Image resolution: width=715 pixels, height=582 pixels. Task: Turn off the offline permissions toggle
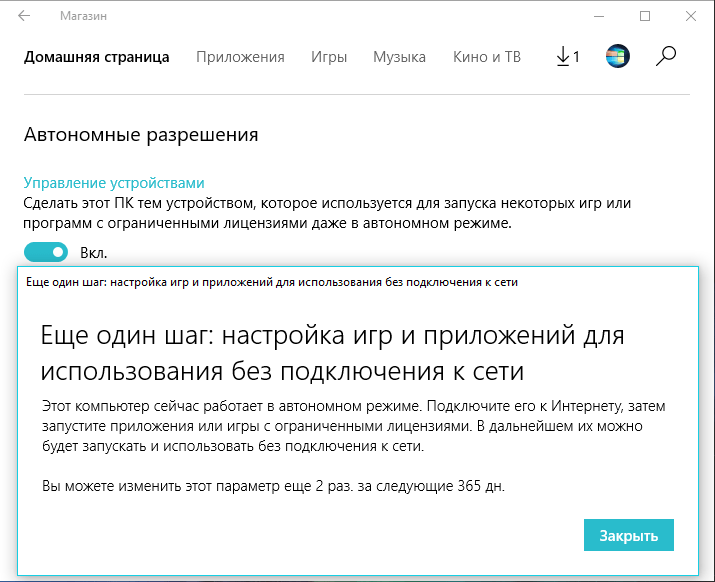pyautogui.click(x=46, y=252)
